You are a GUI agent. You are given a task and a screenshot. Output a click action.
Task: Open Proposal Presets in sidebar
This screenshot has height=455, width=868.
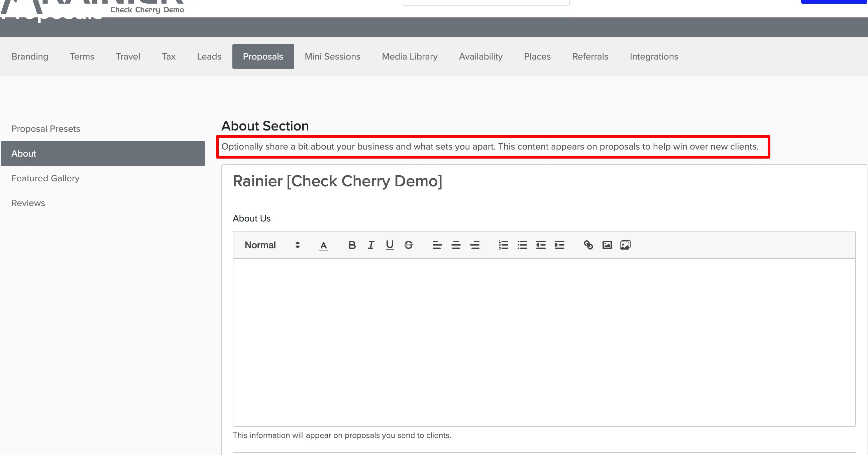pos(103,129)
